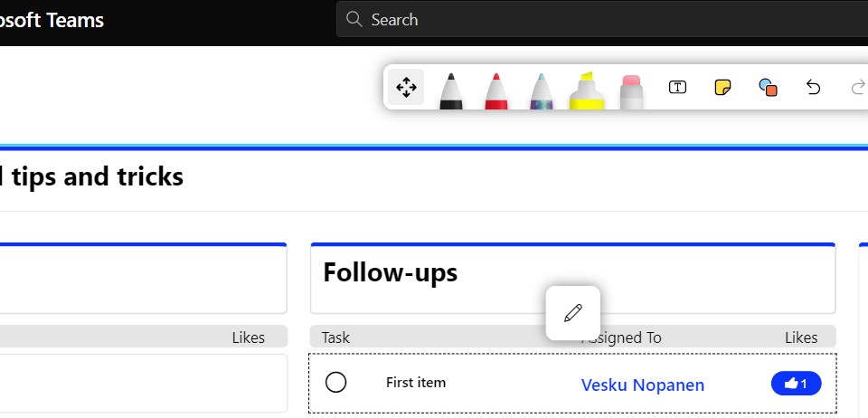Screen dimensions: 868x418
Task: Click the Task column header
Action: (335, 337)
